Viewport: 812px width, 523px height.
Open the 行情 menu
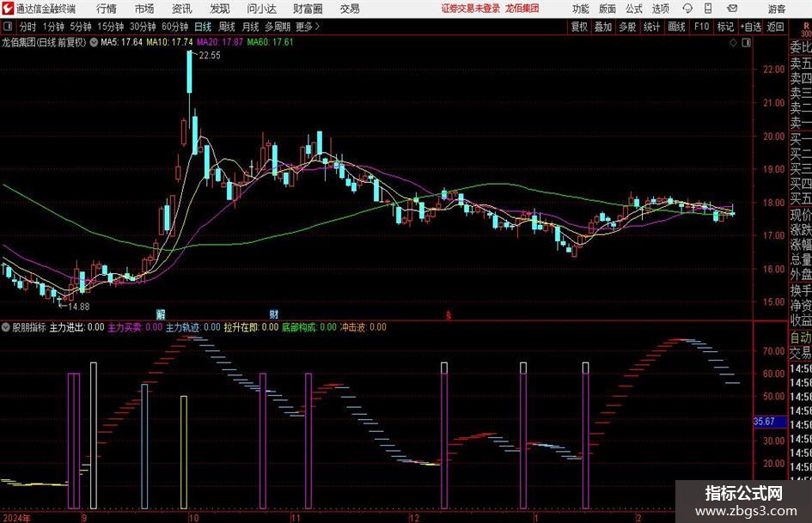coord(107,9)
